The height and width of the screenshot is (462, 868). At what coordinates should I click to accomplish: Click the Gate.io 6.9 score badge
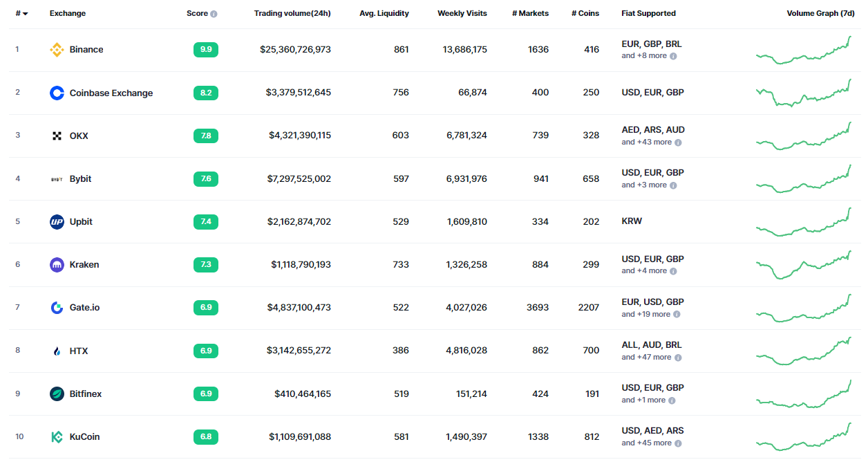click(x=206, y=307)
